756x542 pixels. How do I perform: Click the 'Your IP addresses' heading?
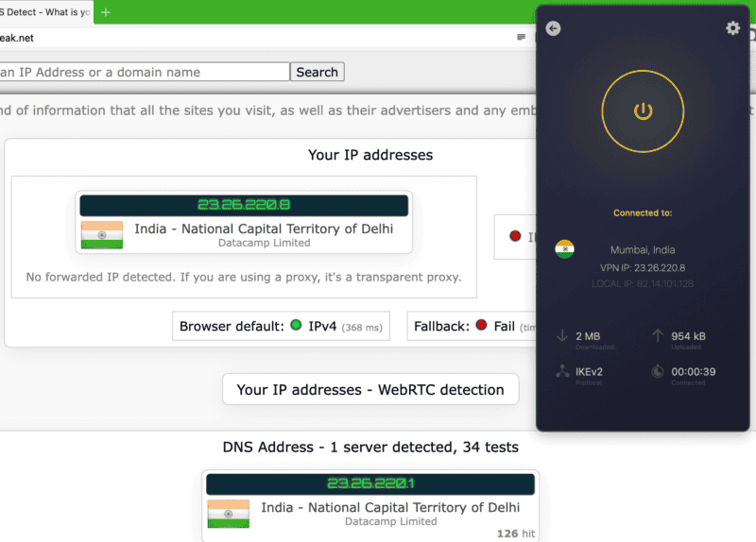[x=370, y=155]
